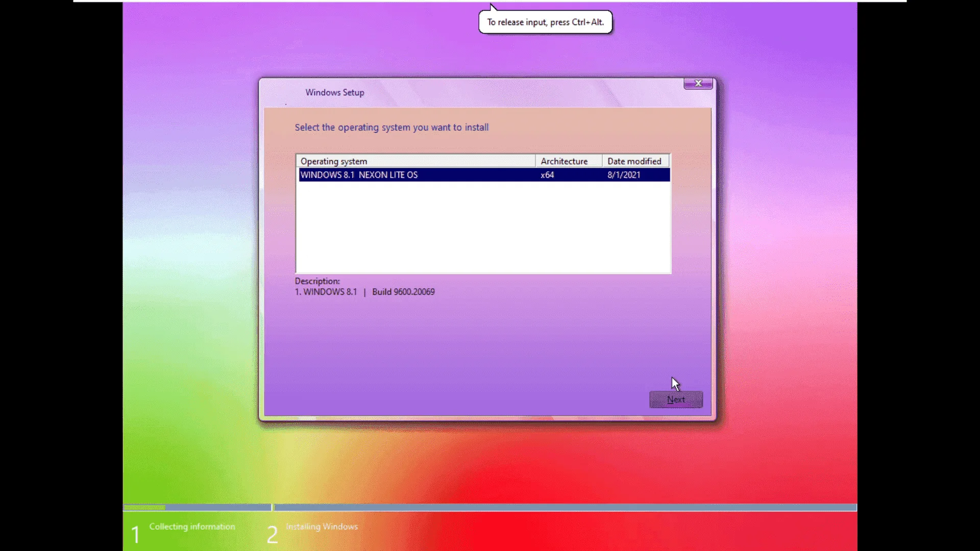The width and height of the screenshot is (980, 551).
Task: Click the Installing Windows step label
Action: tap(322, 527)
